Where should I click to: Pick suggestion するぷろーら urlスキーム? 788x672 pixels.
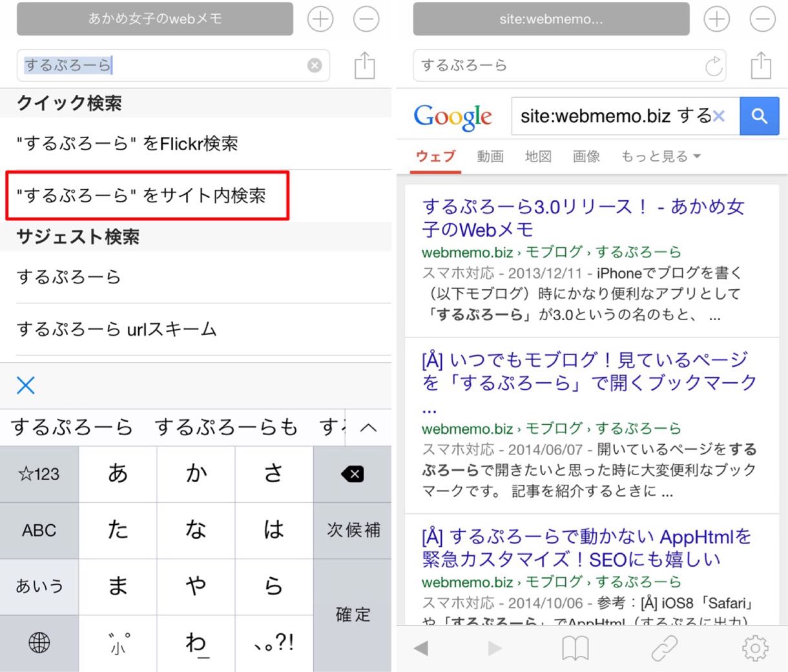pyautogui.click(x=196, y=329)
